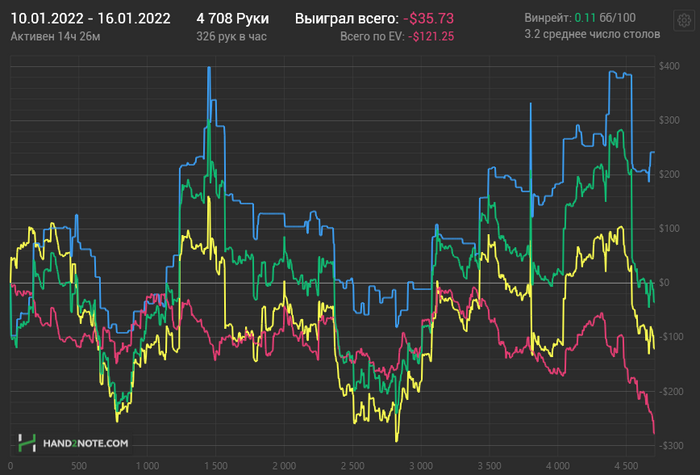
Task: Click the 1 000 hands x-axis label
Action: [147, 466]
